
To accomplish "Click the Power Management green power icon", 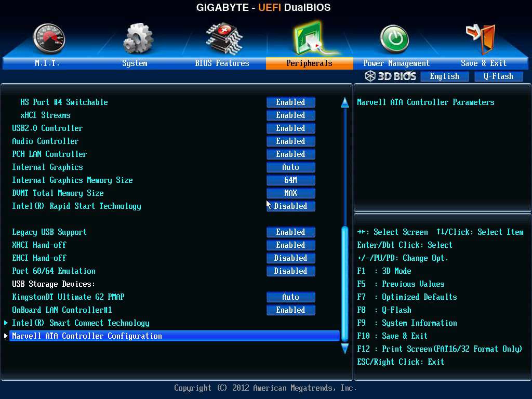I will [394, 38].
